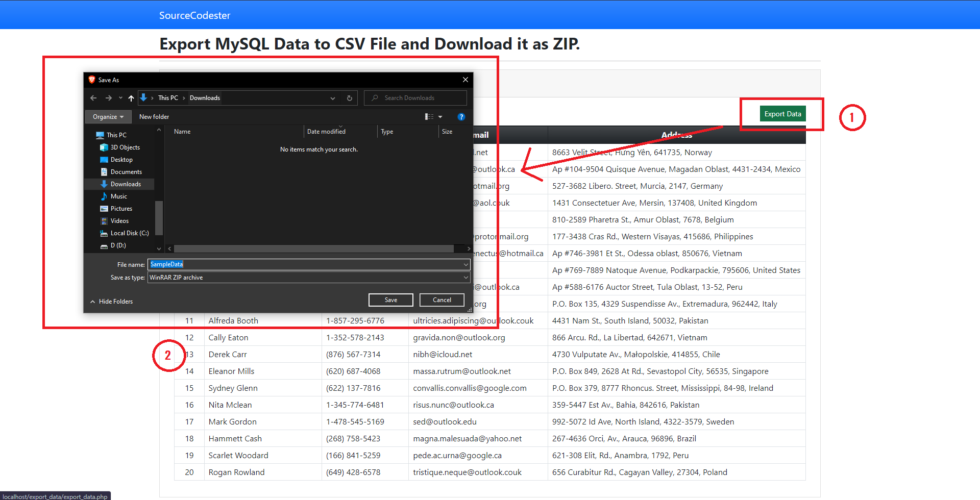Open recent locations dropdown arrow
Image resolution: width=980 pixels, height=500 pixels.
120,98
